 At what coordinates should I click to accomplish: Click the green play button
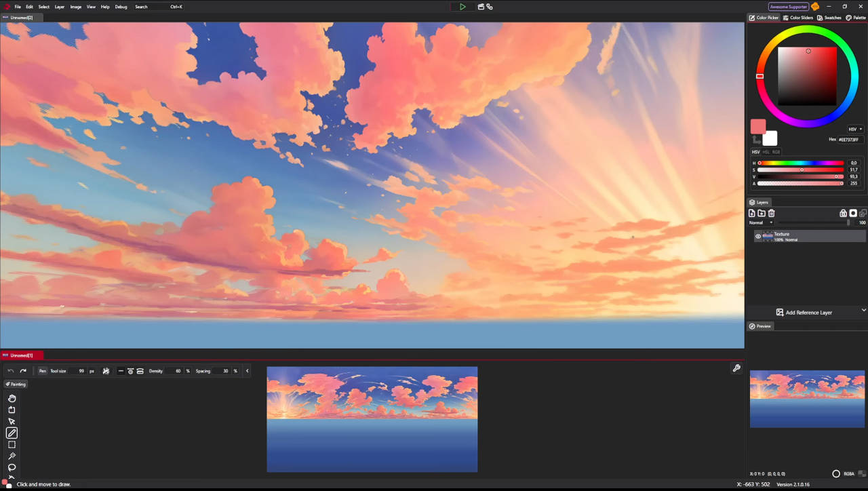coord(462,7)
